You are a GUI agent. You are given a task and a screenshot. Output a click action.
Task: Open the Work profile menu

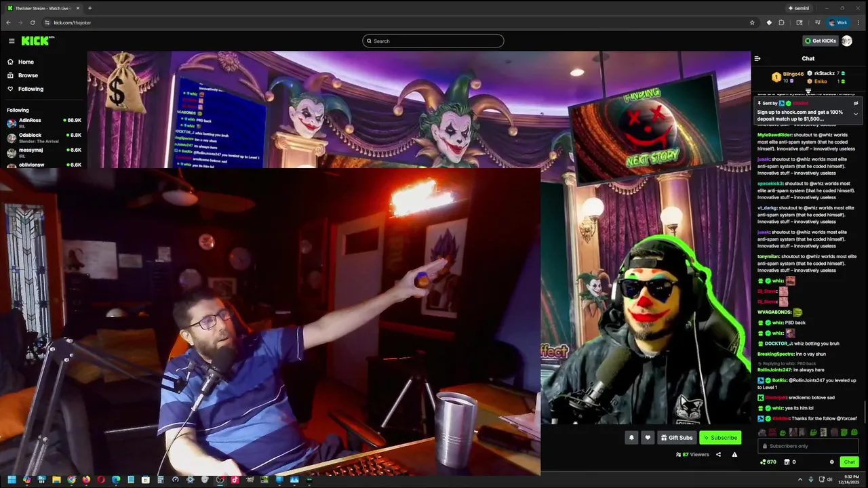tap(838, 22)
